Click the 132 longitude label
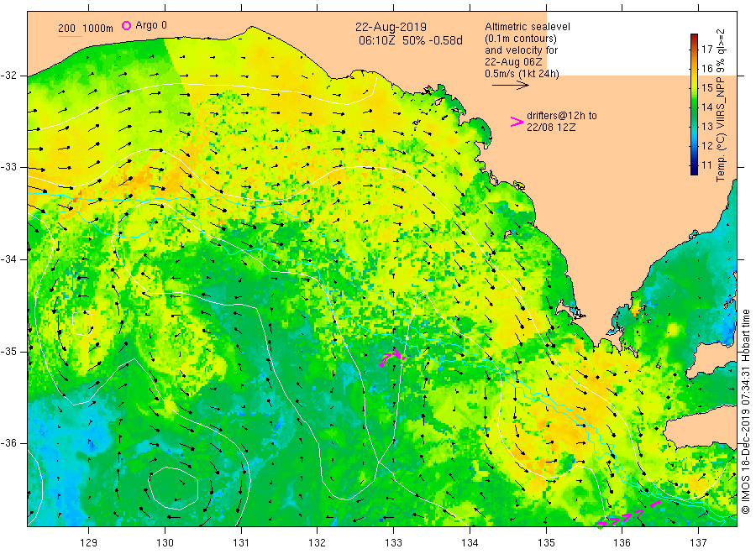756x554 pixels. pyautogui.click(x=318, y=543)
